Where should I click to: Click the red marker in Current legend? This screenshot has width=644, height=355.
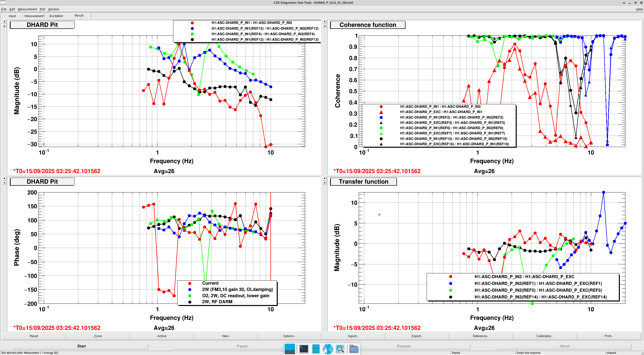pos(190,283)
